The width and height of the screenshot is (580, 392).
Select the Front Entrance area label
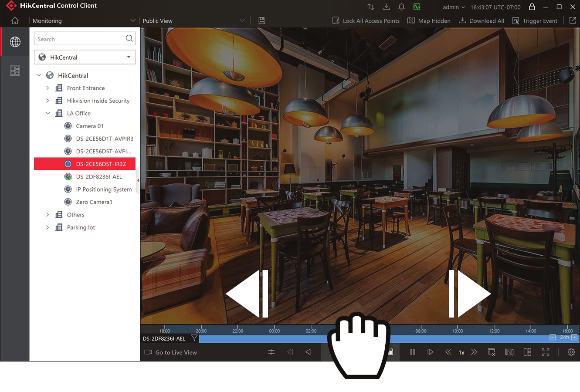click(85, 88)
